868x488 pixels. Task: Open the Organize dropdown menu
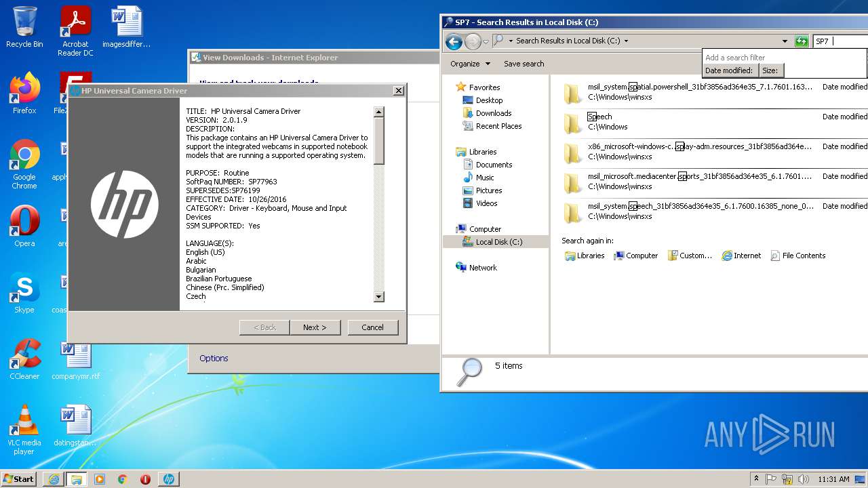(470, 64)
